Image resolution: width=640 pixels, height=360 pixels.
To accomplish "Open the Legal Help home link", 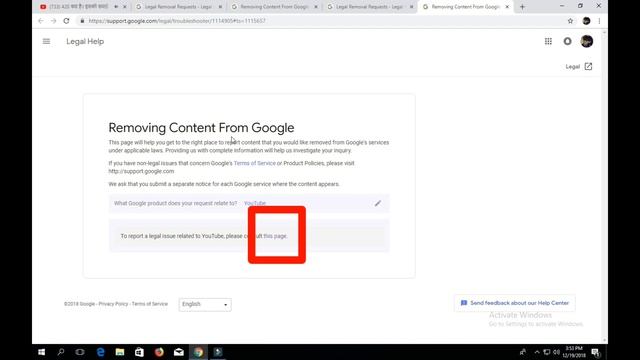I will click(85, 41).
